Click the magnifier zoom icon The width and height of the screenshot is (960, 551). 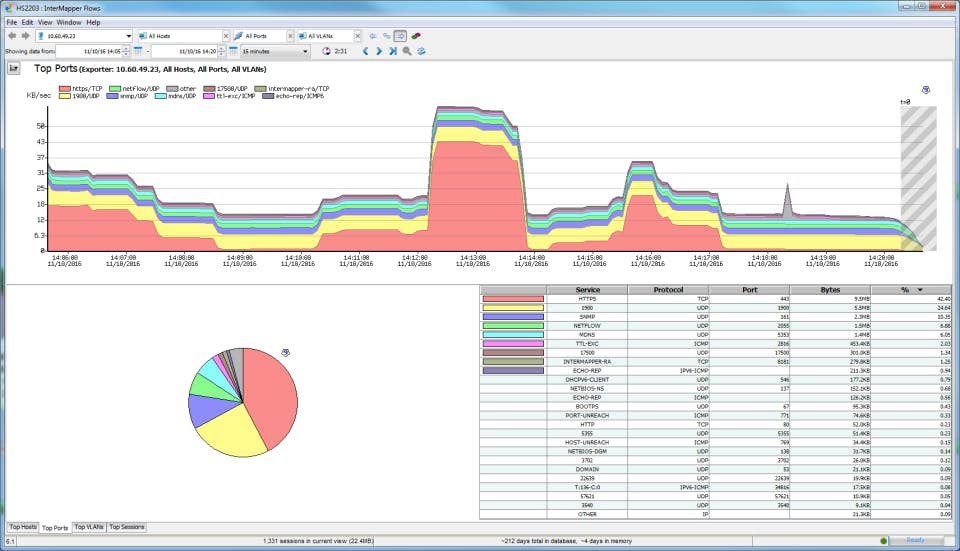407,50
